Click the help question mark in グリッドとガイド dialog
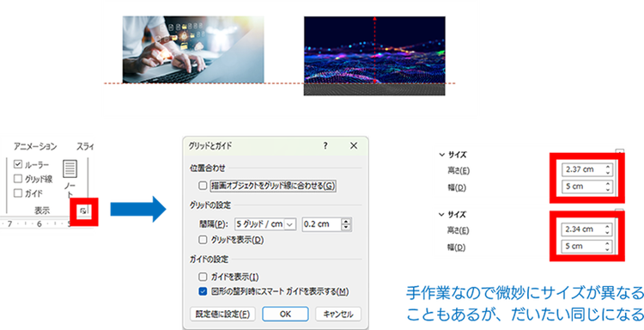The image size is (644, 330). click(325, 145)
